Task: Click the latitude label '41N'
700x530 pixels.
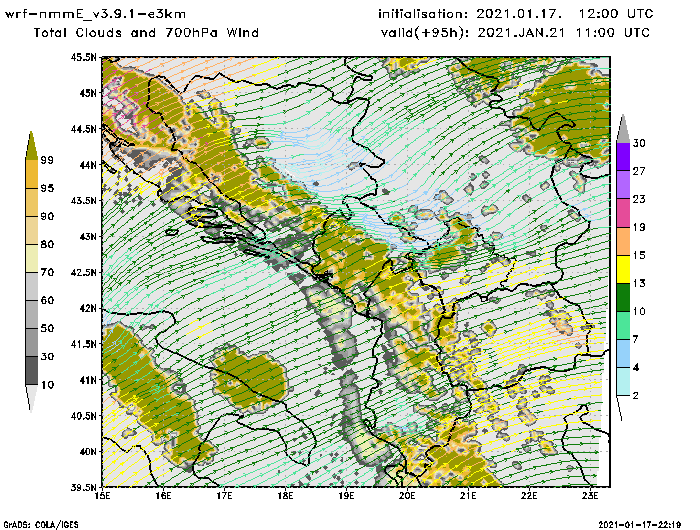Action: pos(88,380)
